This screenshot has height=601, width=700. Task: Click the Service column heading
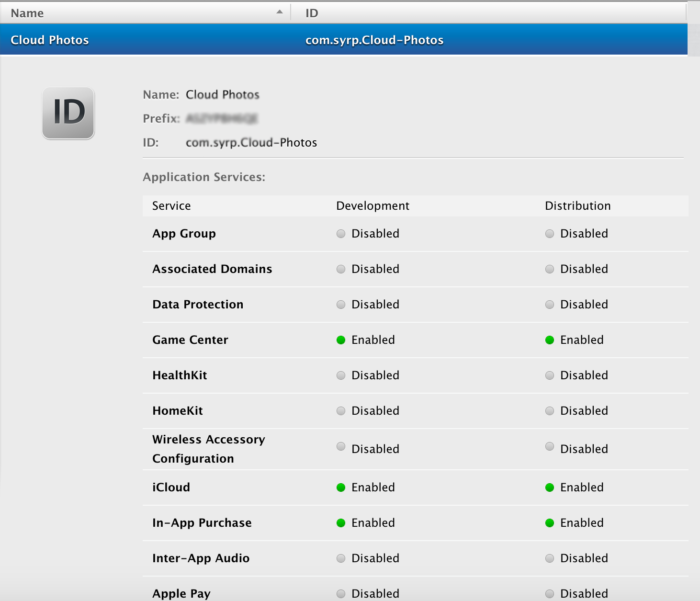171,206
